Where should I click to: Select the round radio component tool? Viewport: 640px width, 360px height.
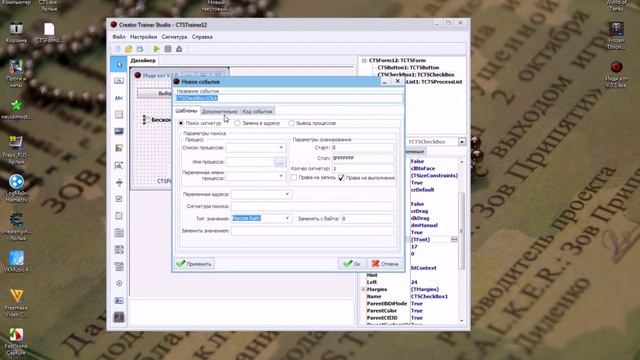pos(119,283)
